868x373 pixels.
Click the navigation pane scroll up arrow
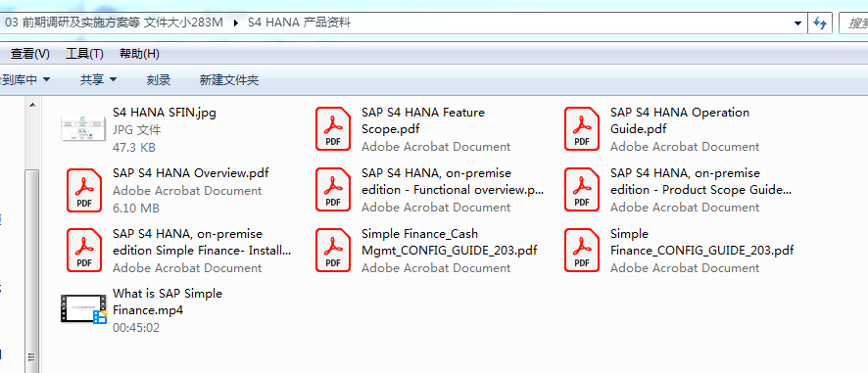32,105
